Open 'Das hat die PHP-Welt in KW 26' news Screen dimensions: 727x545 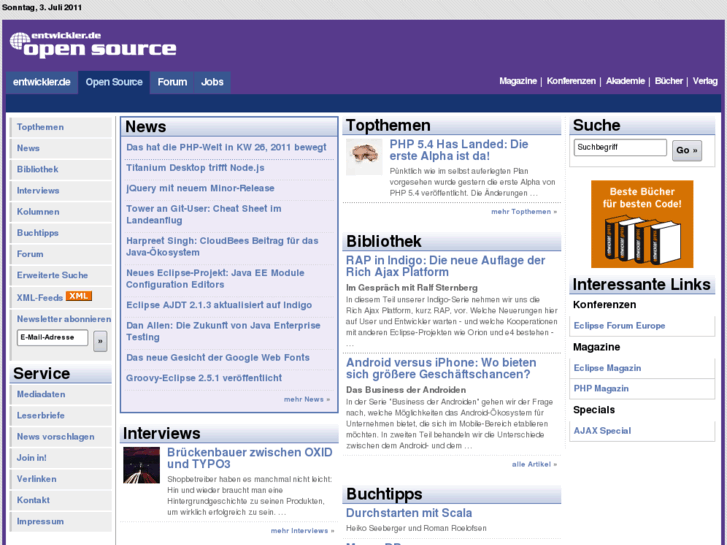tap(226, 147)
